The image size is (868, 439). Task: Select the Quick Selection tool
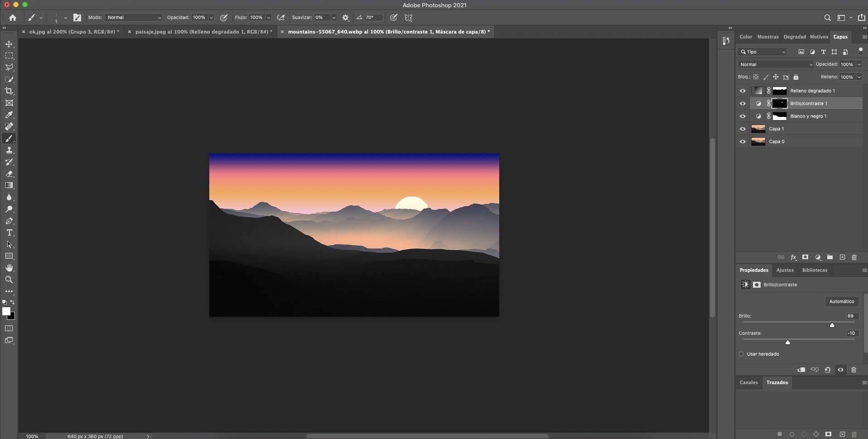9,79
